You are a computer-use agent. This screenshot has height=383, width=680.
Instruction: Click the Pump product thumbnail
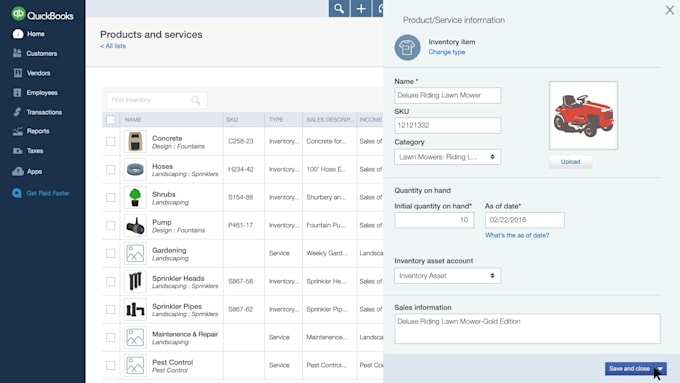point(135,226)
